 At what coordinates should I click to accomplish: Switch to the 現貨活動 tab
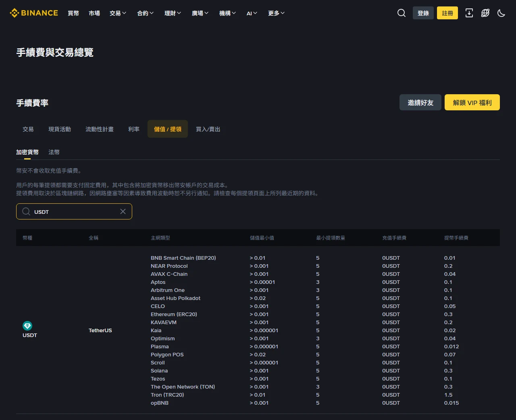(x=60, y=129)
